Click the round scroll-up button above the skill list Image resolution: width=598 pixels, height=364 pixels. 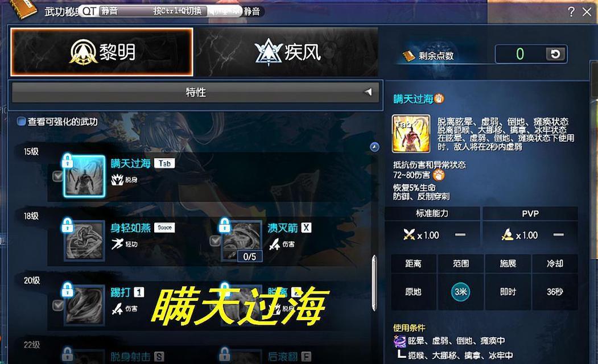[374, 147]
